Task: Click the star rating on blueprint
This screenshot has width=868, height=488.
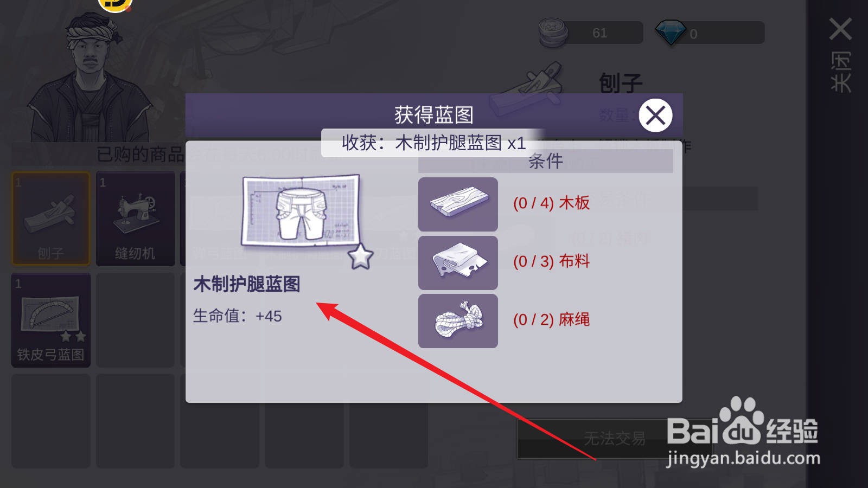Action: coord(361,256)
